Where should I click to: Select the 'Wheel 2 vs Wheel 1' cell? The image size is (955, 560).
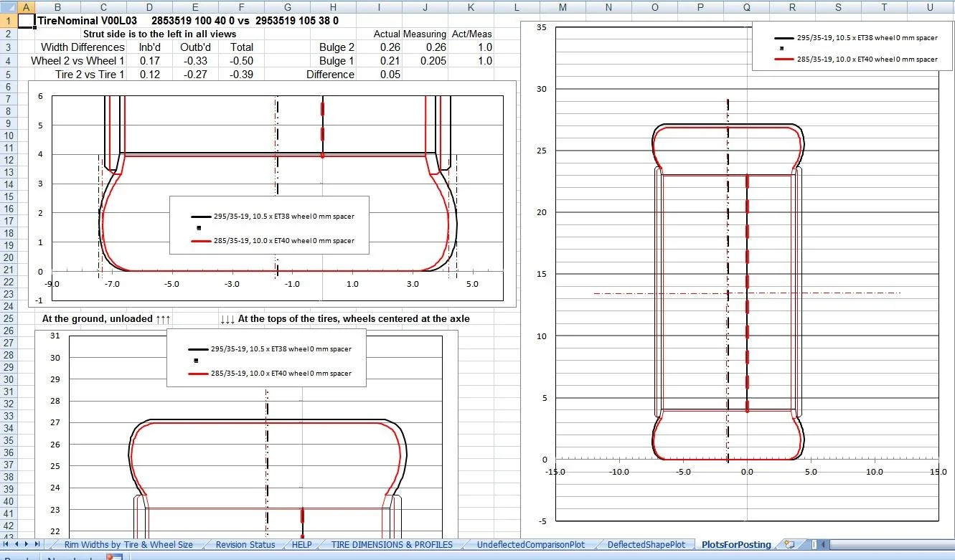(x=77, y=61)
